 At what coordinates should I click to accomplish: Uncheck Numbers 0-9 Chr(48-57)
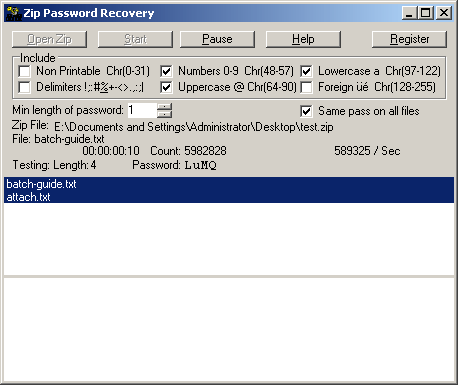(x=166, y=71)
